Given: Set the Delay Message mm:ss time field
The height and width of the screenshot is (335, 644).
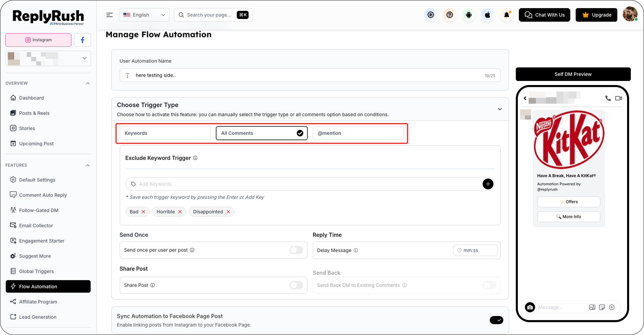Looking at the screenshot, I should 475,250.
